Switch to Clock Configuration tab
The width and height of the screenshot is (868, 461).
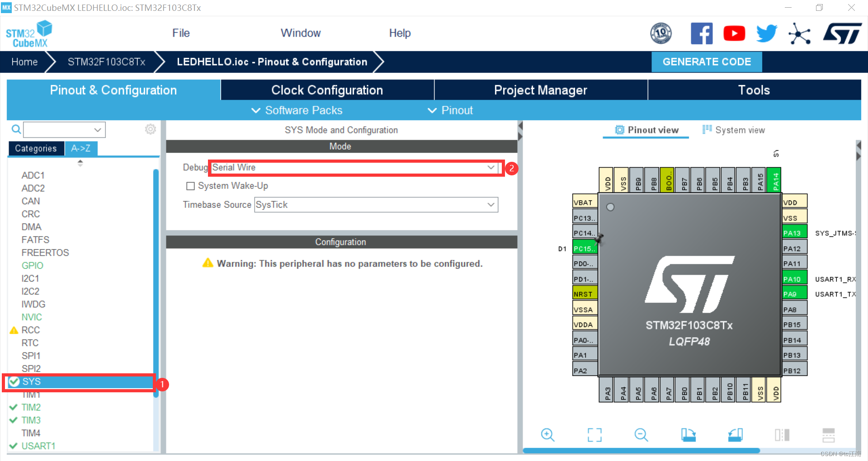click(x=327, y=90)
